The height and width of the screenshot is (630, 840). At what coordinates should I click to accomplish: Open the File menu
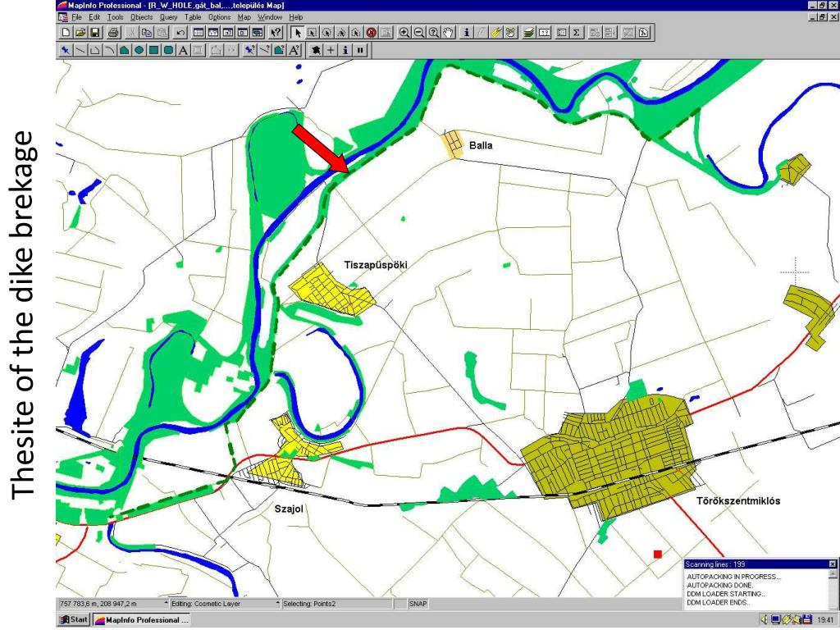76,17
